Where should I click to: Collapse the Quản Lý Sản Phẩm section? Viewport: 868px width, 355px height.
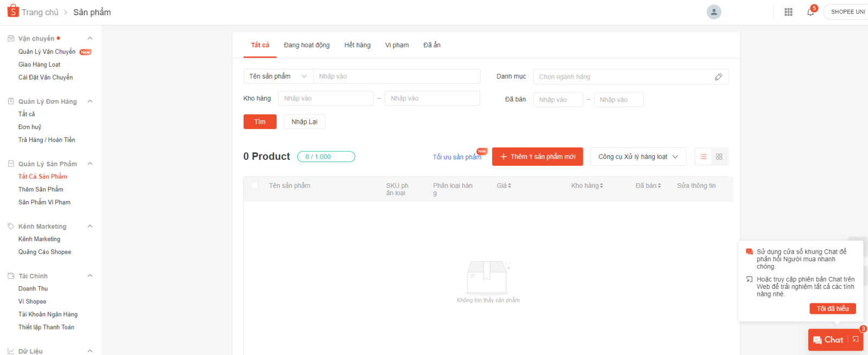90,164
